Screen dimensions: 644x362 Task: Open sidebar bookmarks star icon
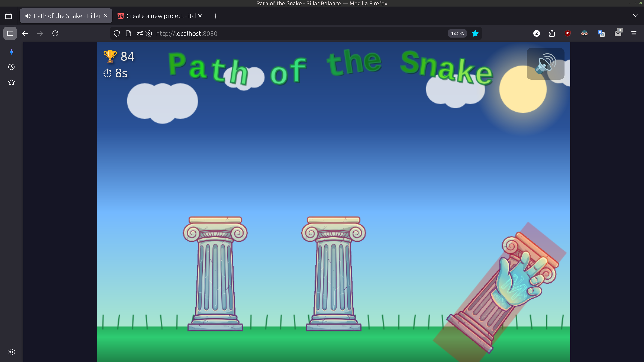12,82
